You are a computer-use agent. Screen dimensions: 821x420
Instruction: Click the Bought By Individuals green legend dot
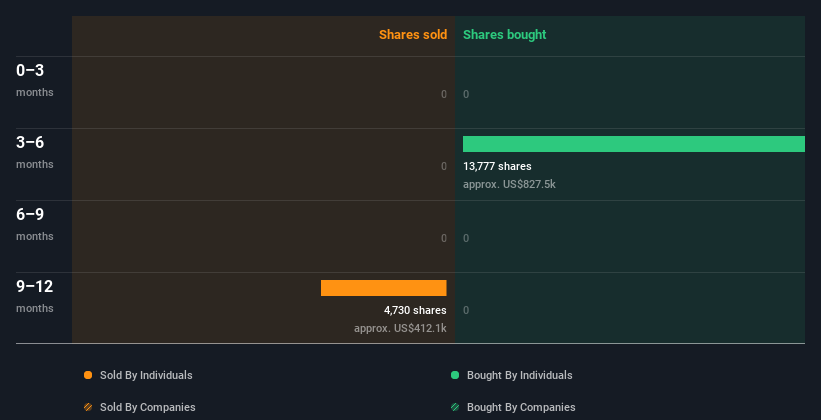[455, 375]
